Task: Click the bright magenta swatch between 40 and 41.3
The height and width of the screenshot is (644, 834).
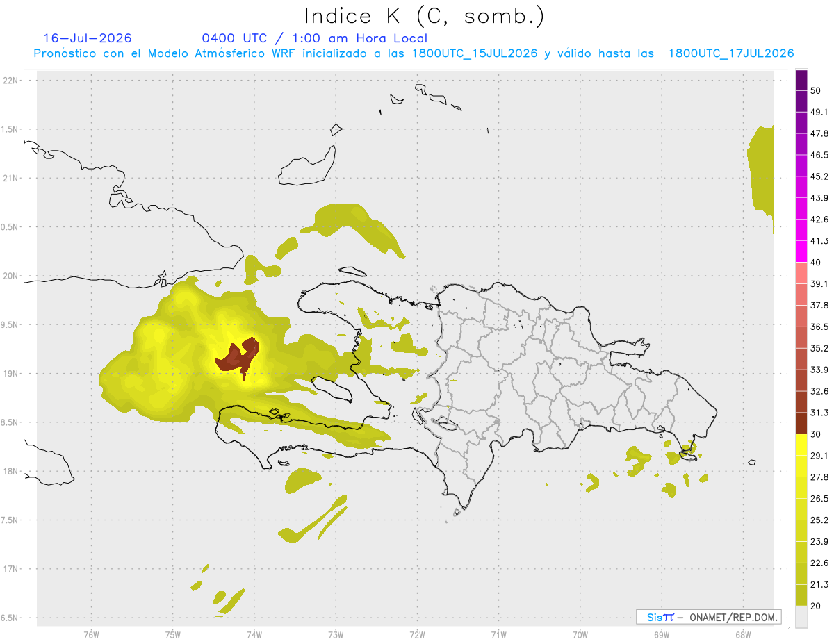Action: [802, 251]
